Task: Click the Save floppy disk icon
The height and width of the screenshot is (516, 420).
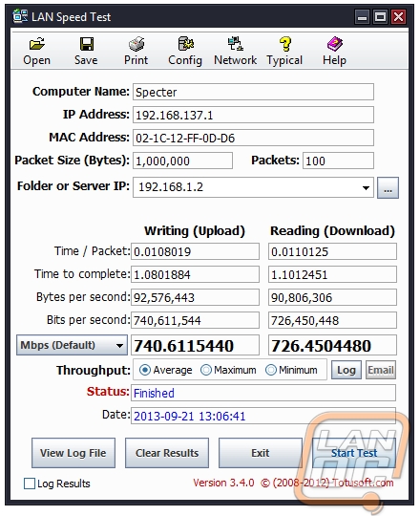Action: click(x=87, y=44)
